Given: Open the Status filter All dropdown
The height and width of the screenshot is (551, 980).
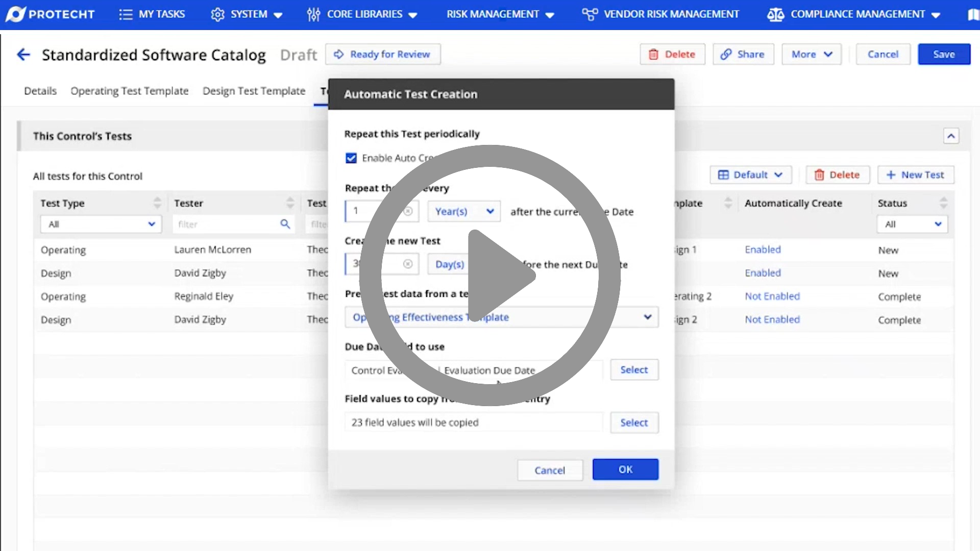Looking at the screenshot, I should [x=912, y=224].
